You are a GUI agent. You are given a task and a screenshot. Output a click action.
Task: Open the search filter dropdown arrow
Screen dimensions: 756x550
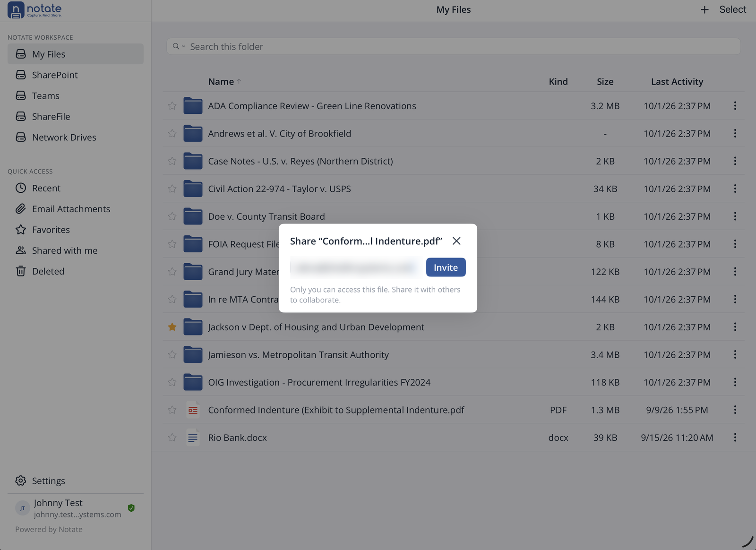point(184,46)
